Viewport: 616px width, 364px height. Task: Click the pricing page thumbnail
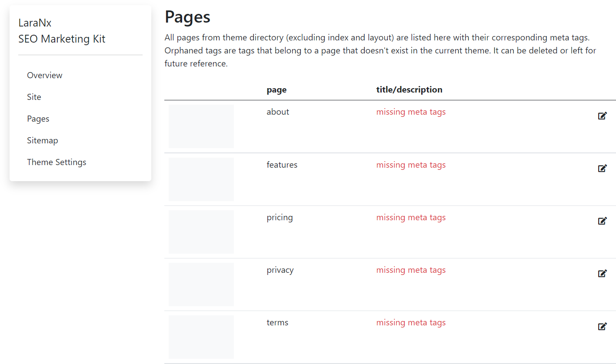(201, 232)
